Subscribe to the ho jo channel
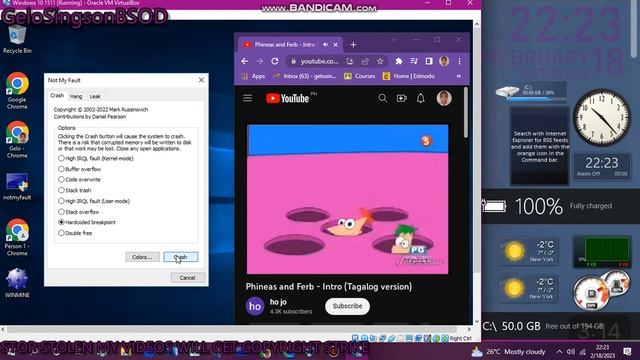This screenshot has width=640, height=360. 347,306
